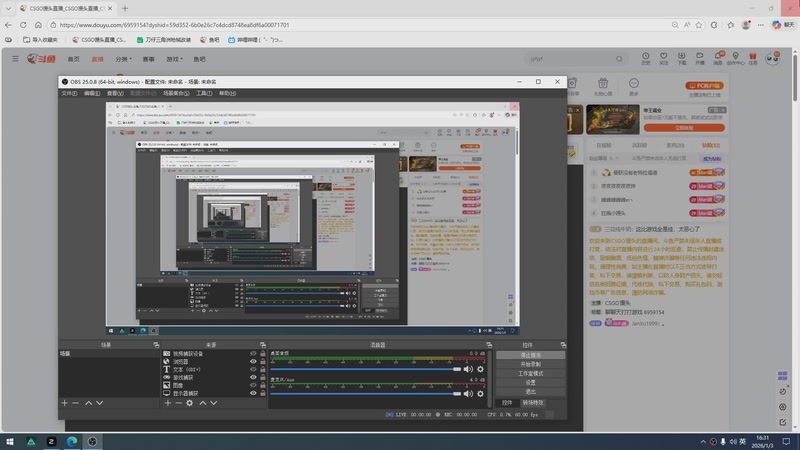This screenshot has width=800, height=450.
Task: Click the Douyu logo in the site header
Action: [x=41, y=59]
